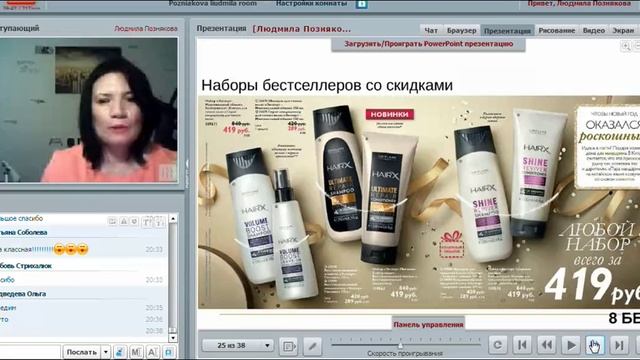Click the laughing emoji message row
Image resolution: width=640 pixels, height=360 pixels.
click(x=83, y=249)
